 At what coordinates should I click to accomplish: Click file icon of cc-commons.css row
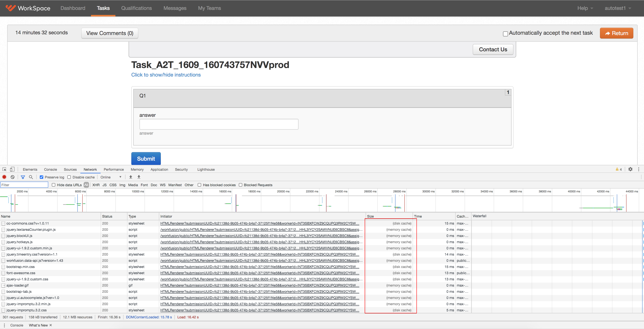[3, 224]
